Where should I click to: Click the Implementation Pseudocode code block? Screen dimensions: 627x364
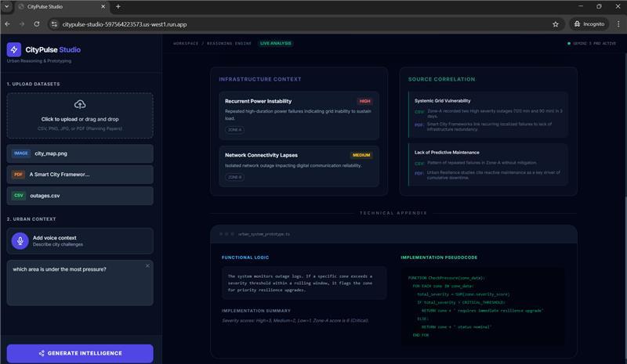point(483,306)
